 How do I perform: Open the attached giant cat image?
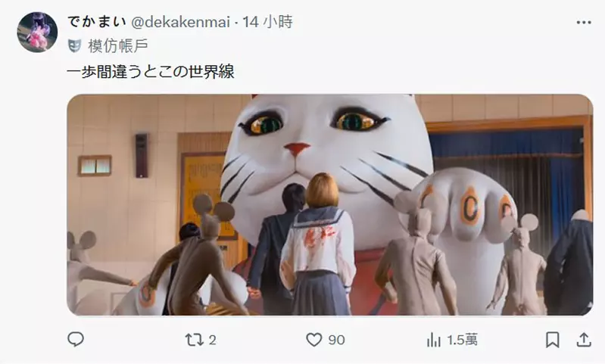pyautogui.click(x=330, y=205)
